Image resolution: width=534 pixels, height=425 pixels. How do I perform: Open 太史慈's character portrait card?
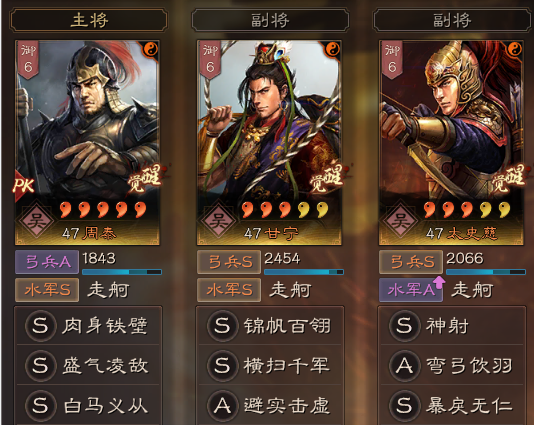point(451,143)
